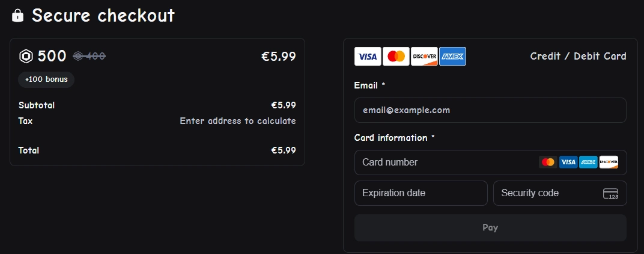644x254 pixels.
Task: Click the large Discover card logo
Action: 424,57
